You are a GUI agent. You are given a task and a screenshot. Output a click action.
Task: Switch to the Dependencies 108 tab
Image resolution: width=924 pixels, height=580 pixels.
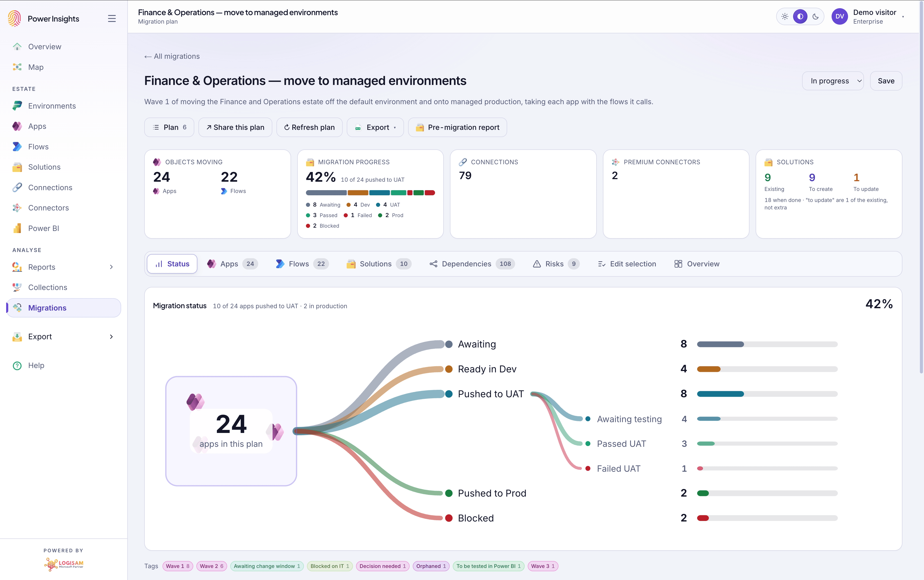pyautogui.click(x=472, y=264)
